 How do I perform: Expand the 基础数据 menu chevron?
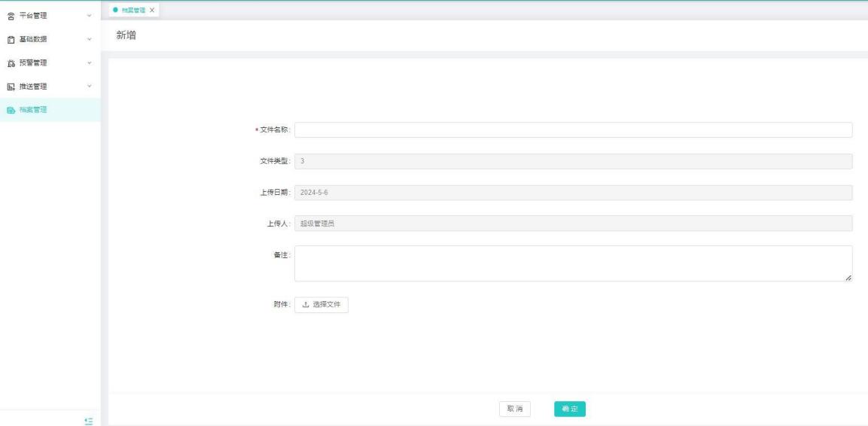90,38
